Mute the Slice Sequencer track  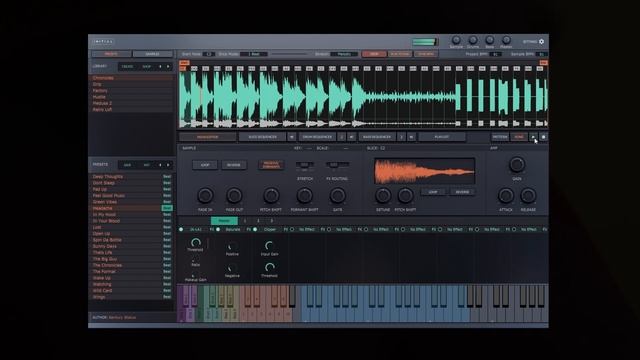tap(291, 137)
